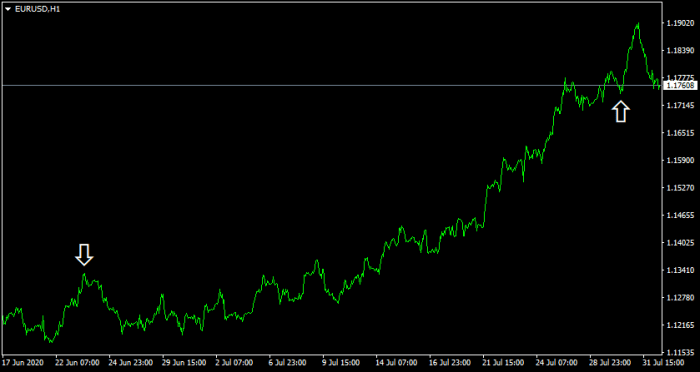Image resolution: width=700 pixels, height=372 pixels.
Task: Click the 1.15270 price scale label
Action: 680,188
